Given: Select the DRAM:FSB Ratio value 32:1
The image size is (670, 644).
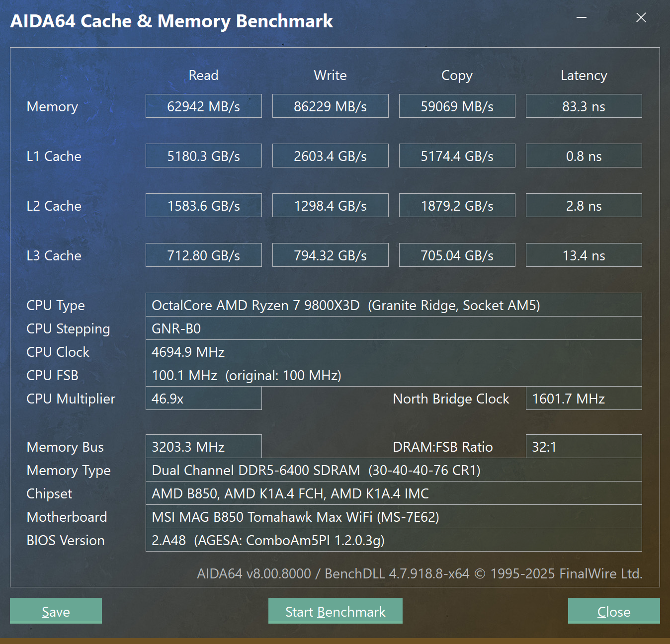Looking at the screenshot, I should [x=584, y=446].
